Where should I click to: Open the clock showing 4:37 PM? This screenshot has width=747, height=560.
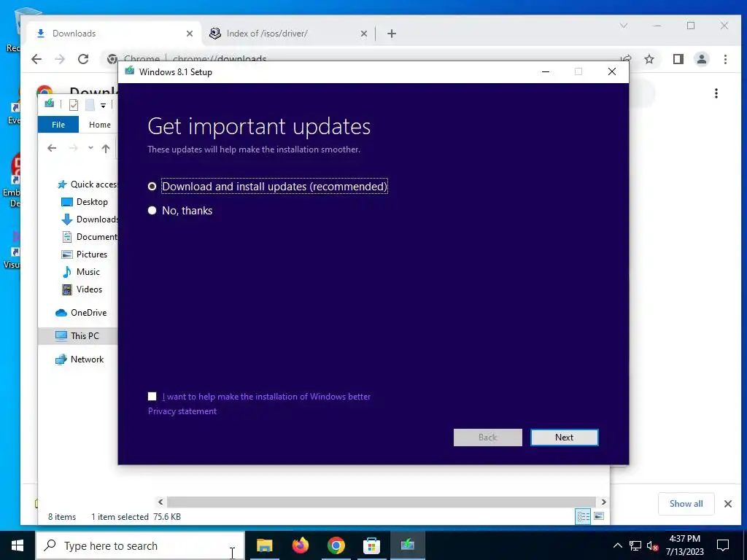pos(684,545)
